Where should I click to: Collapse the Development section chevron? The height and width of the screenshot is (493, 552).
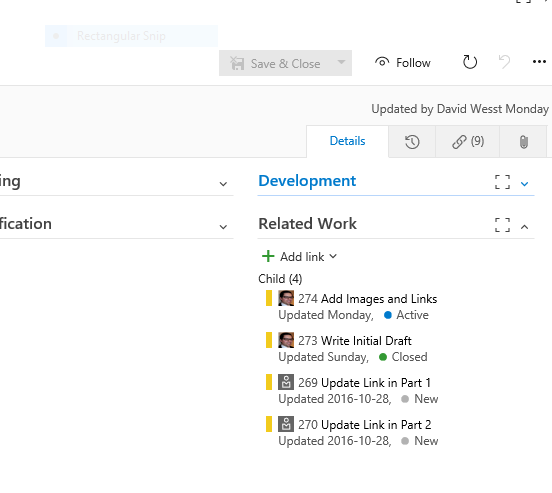[x=525, y=184]
